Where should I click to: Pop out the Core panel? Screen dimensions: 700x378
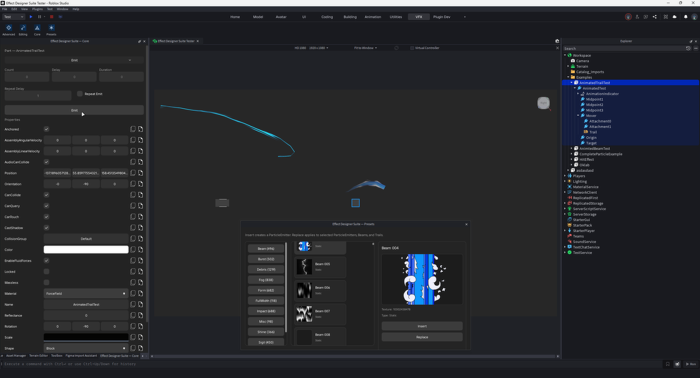(139, 41)
